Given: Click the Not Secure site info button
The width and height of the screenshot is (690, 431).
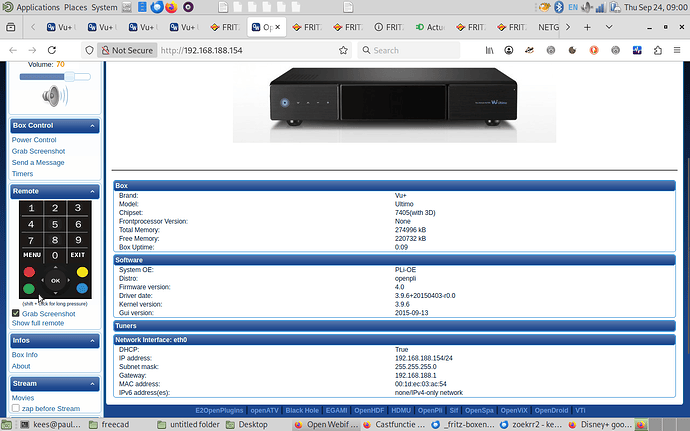Looking at the screenshot, I should point(127,50).
